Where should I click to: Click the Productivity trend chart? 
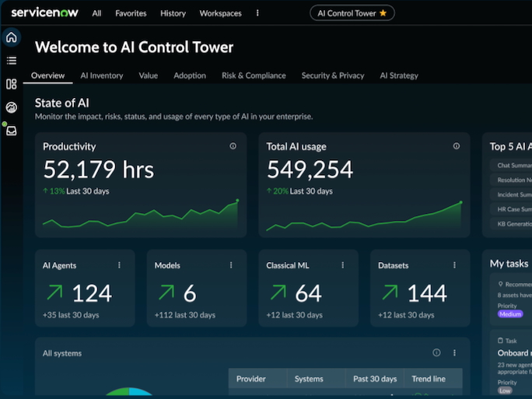point(141,214)
